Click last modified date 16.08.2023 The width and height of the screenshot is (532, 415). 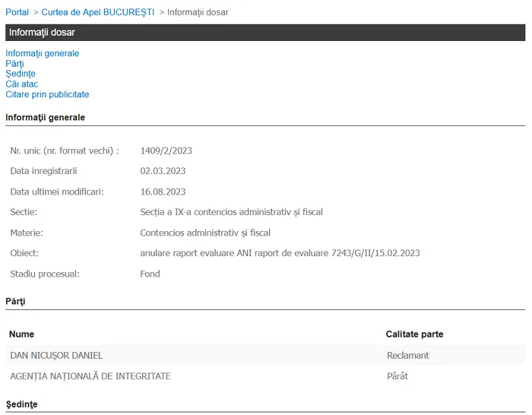click(163, 192)
